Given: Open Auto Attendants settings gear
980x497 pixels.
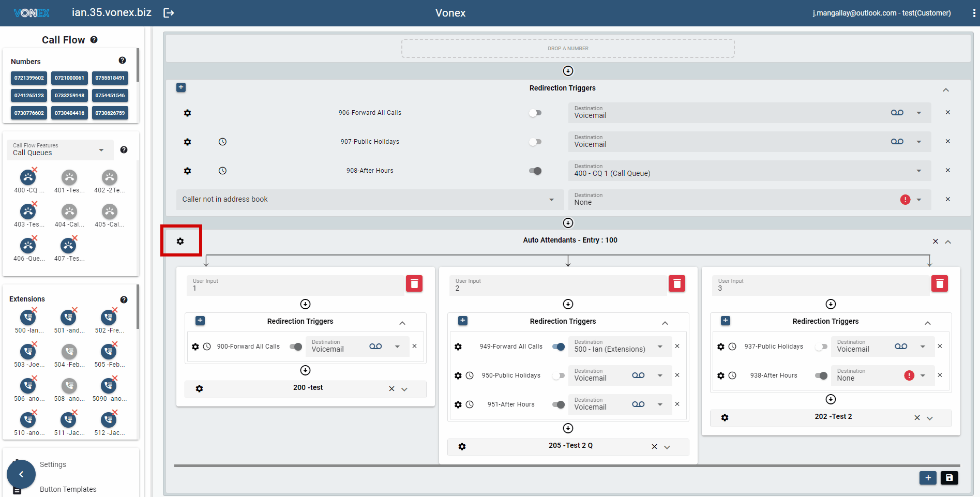Looking at the screenshot, I should tap(180, 241).
